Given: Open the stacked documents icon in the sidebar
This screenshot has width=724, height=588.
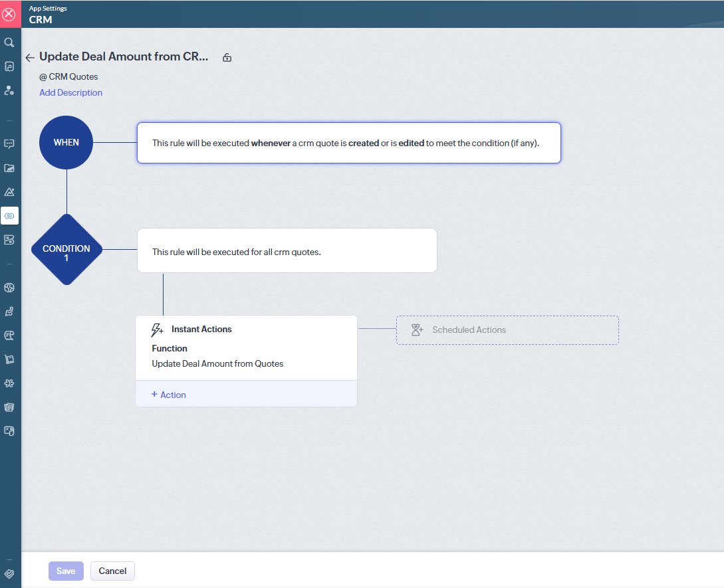Looking at the screenshot, I should (9, 407).
